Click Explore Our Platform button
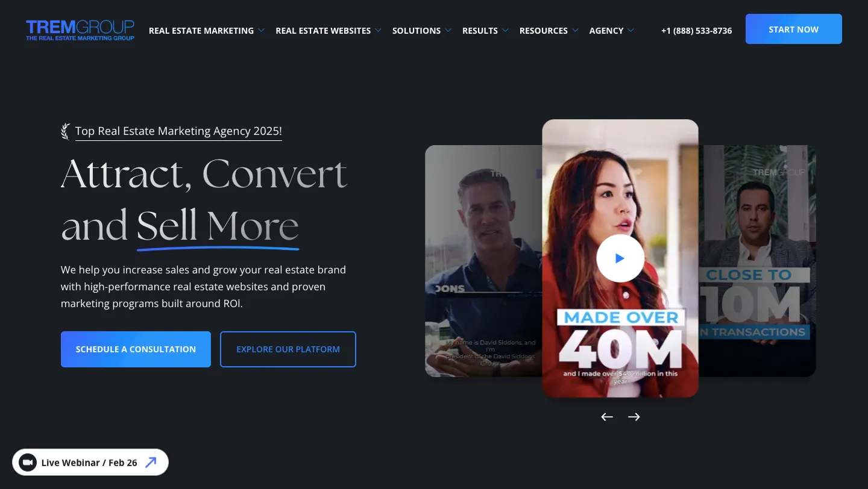The image size is (868, 489). pyautogui.click(x=288, y=349)
